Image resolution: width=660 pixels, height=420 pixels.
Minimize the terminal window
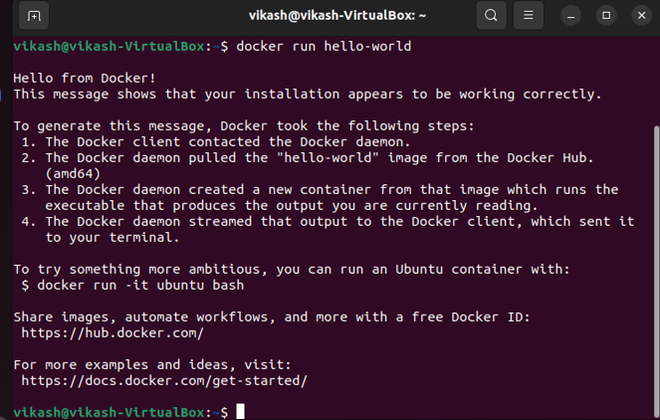572,16
